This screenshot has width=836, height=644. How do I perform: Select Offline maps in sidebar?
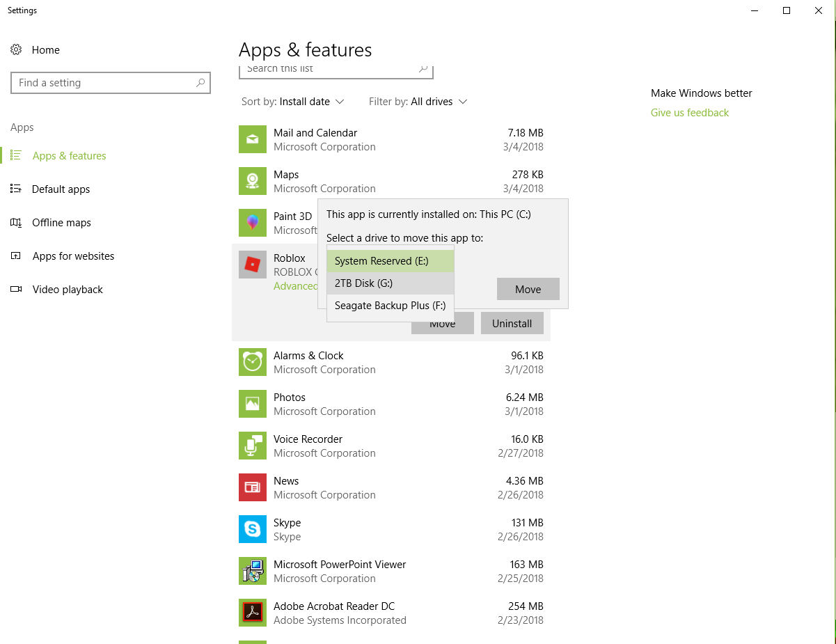pyautogui.click(x=62, y=223)
